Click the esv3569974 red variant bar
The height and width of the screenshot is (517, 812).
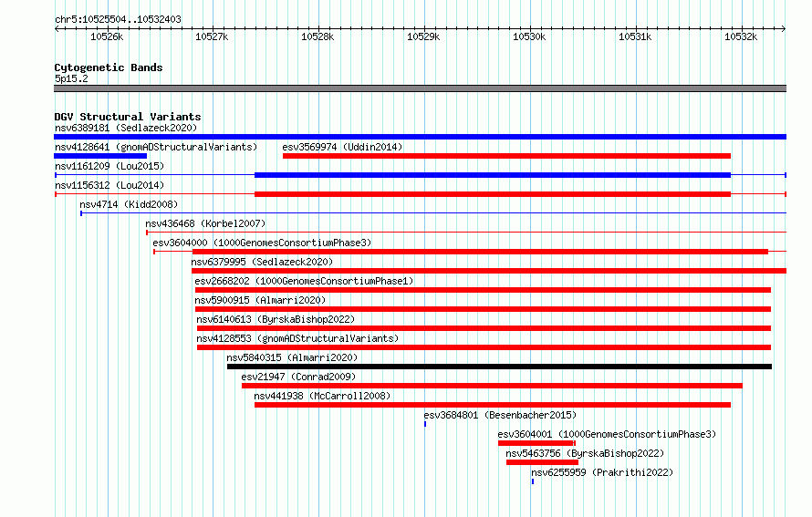506,156
